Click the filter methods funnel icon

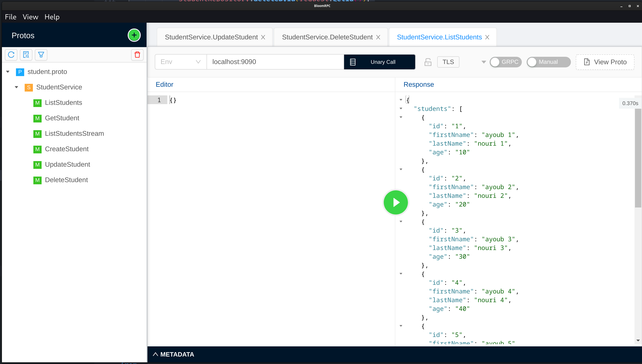pos(41,55)
